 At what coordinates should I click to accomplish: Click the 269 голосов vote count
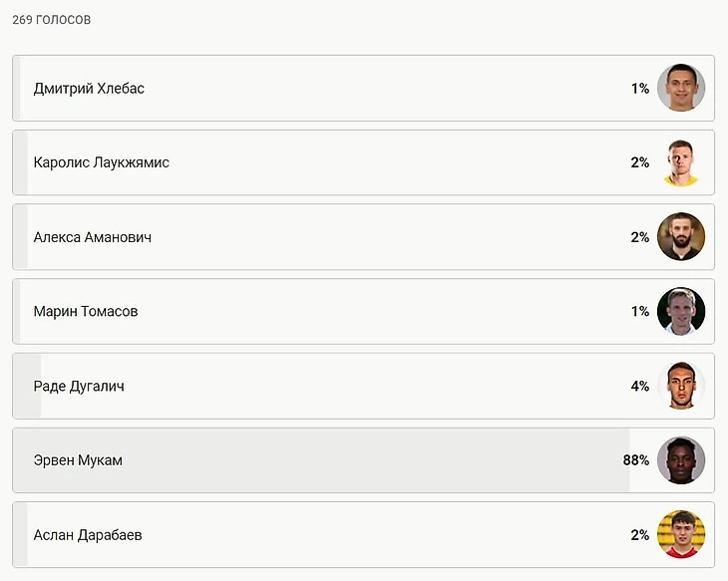click(52, 20)
